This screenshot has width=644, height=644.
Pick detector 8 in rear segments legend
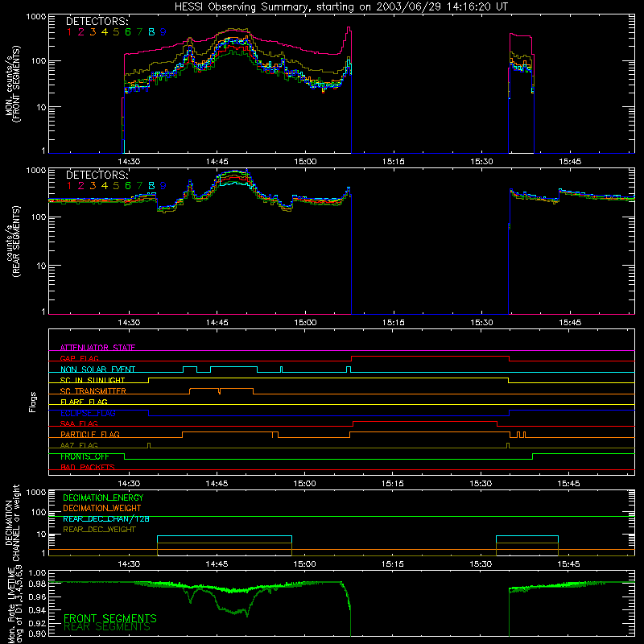tap(151, 186)
